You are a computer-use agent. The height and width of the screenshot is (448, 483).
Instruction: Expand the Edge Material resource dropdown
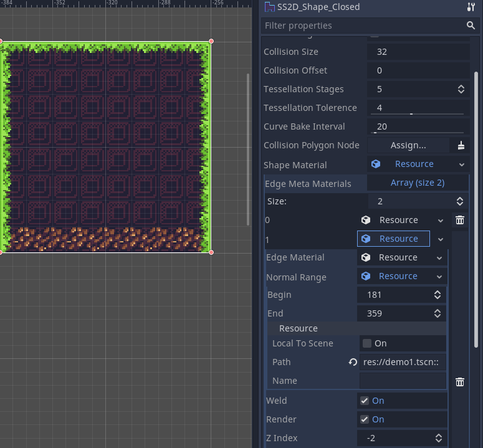pos(440,257)
